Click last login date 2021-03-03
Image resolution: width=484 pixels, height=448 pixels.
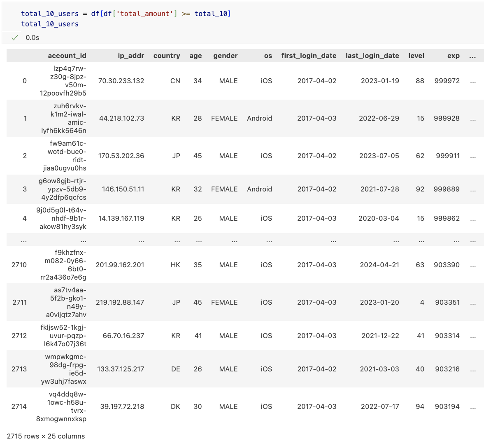pos(379,369)
